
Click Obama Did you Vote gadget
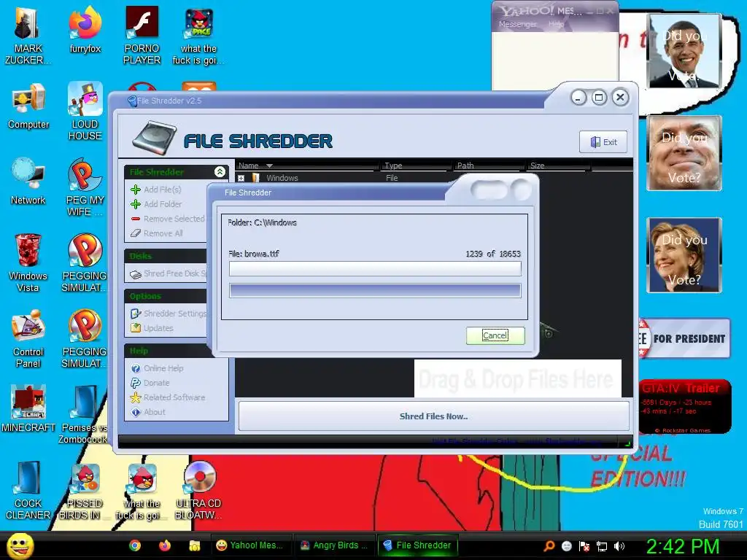tap(684, 51)
